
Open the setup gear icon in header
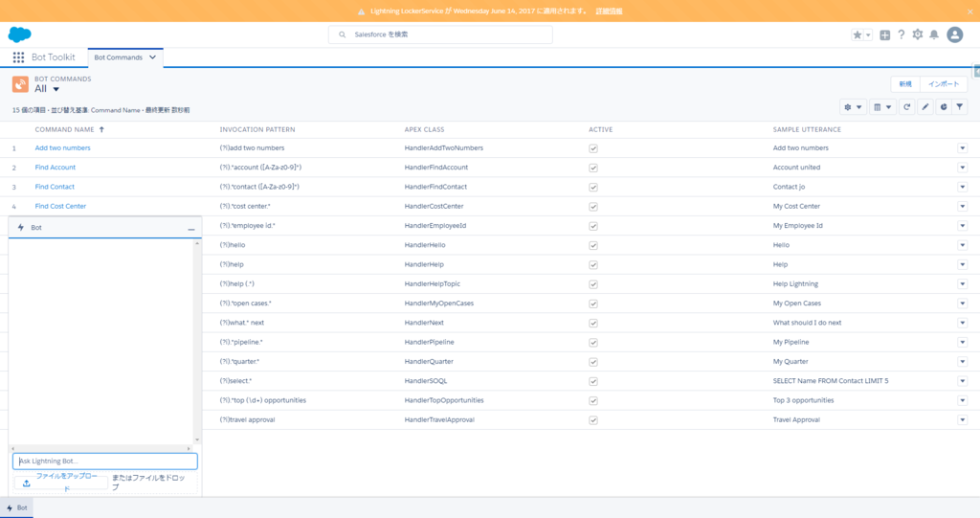click(917, 34)
